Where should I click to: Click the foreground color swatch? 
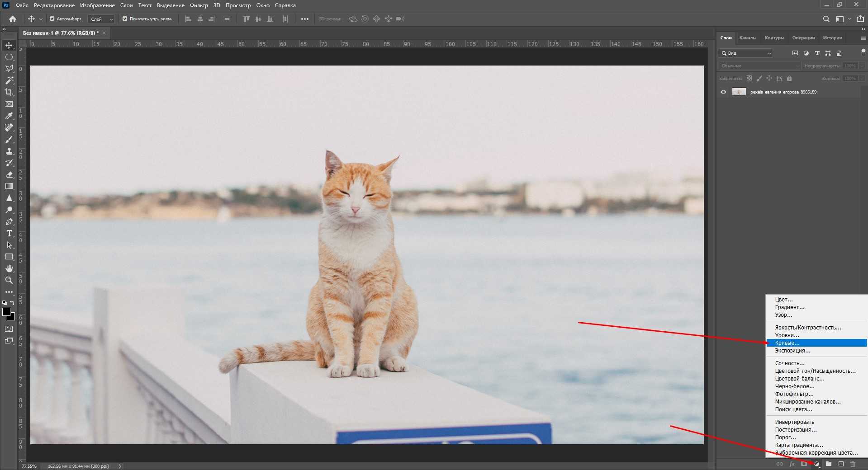tap(6, 312)
